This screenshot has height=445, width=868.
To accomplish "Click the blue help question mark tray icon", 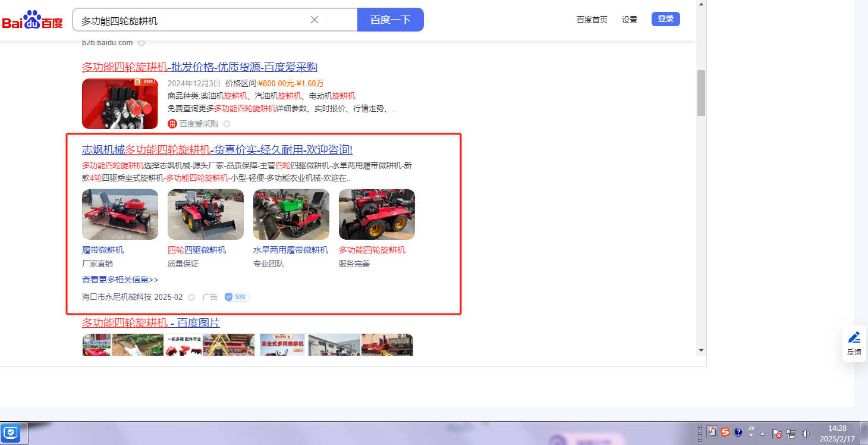I will click(738, 433).
